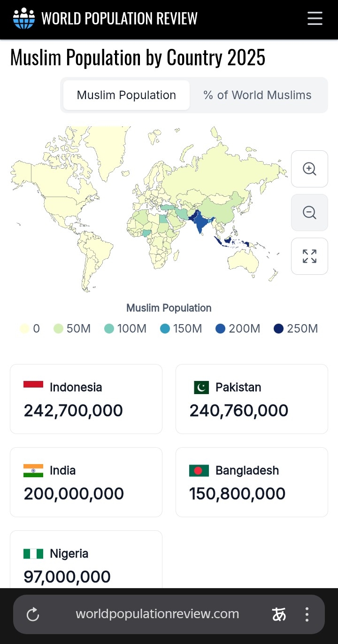
Task: Select the Bangladesh population card
Action: tap(252, 482)
